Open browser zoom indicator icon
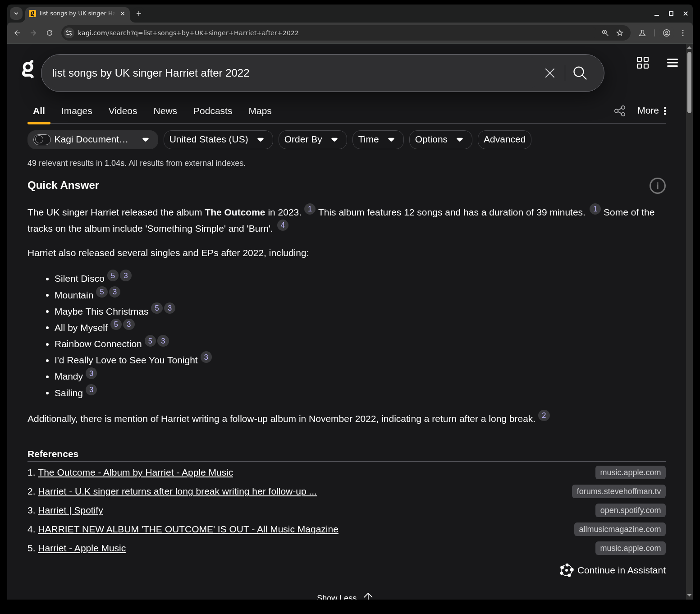This screenshot has height=614, width=700. (x=605, y=33)
